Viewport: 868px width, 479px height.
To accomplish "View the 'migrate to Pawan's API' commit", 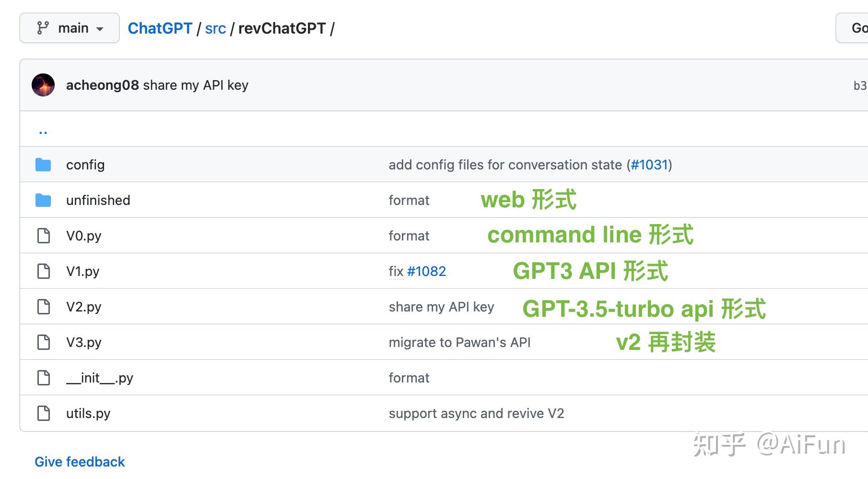I will coord(459,343).
